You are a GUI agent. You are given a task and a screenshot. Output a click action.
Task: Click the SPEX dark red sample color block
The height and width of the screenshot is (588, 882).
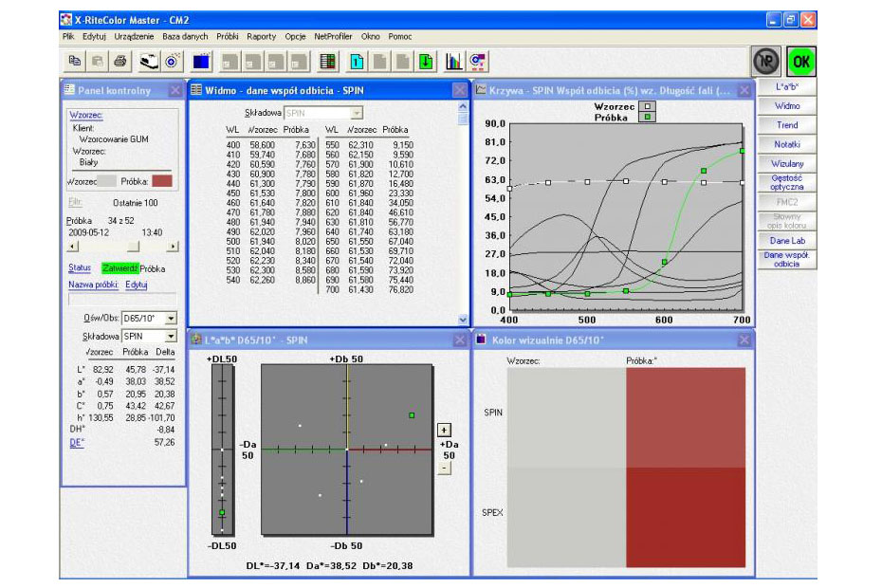686,517
